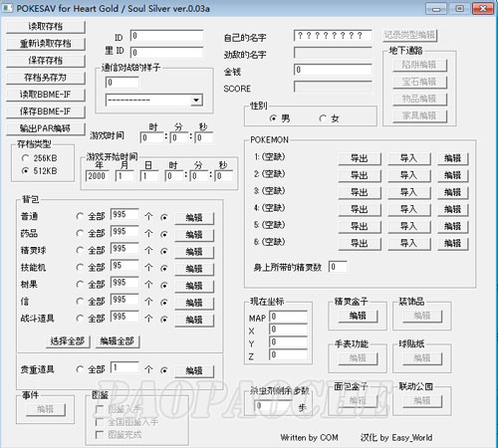Viewport: 498px width, 448px height.
Task: Click 编辑 button in 精灵盒子 group
Action: tap(358, 316)
